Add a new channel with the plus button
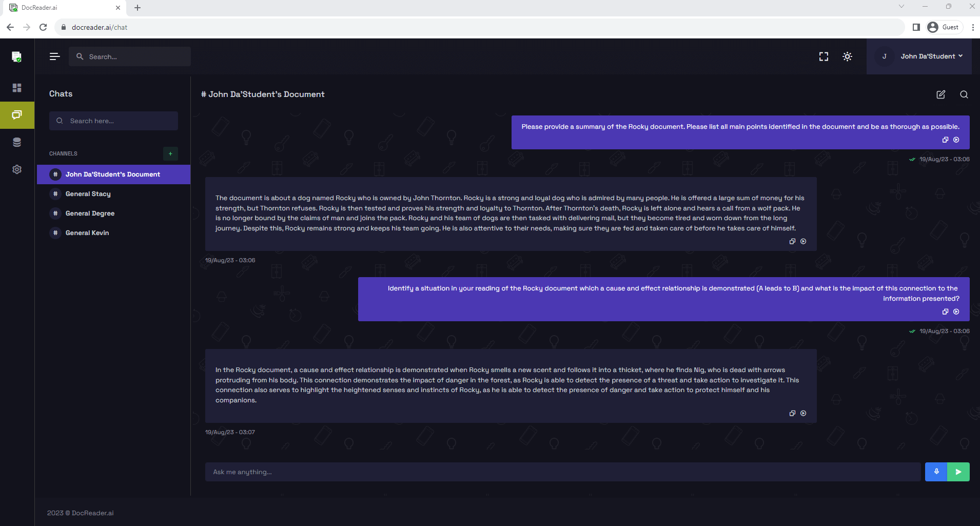 pos(170,153)
